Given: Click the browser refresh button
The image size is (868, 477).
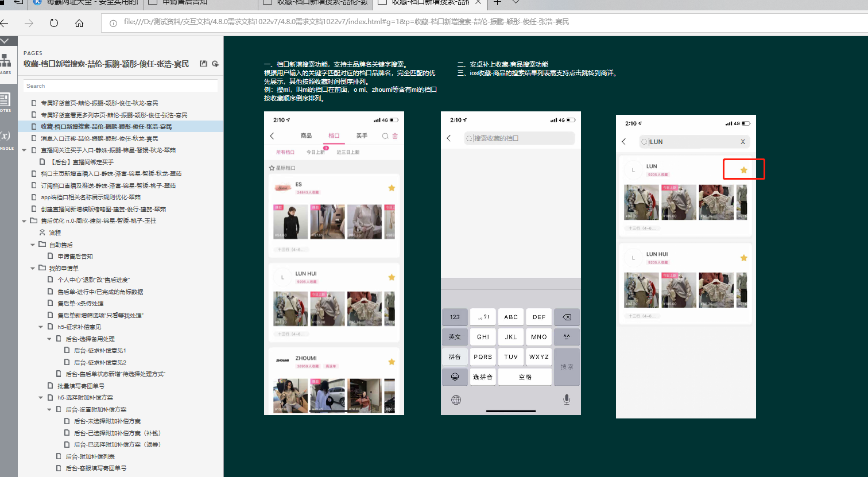Looking at the screenshot, I should (x=54, y=23).
